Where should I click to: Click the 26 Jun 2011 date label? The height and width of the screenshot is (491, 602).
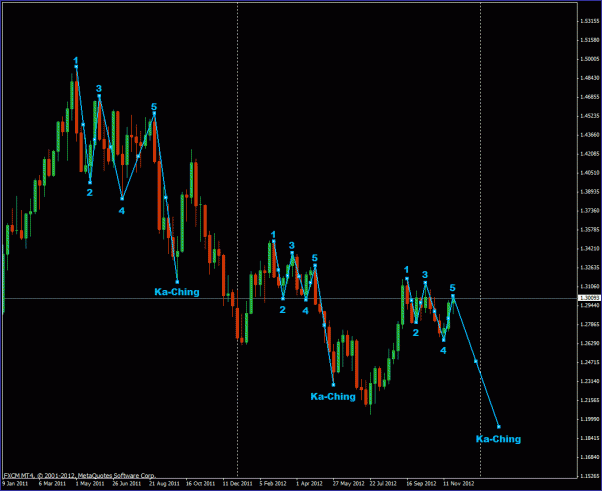click(x=127, y=484)
